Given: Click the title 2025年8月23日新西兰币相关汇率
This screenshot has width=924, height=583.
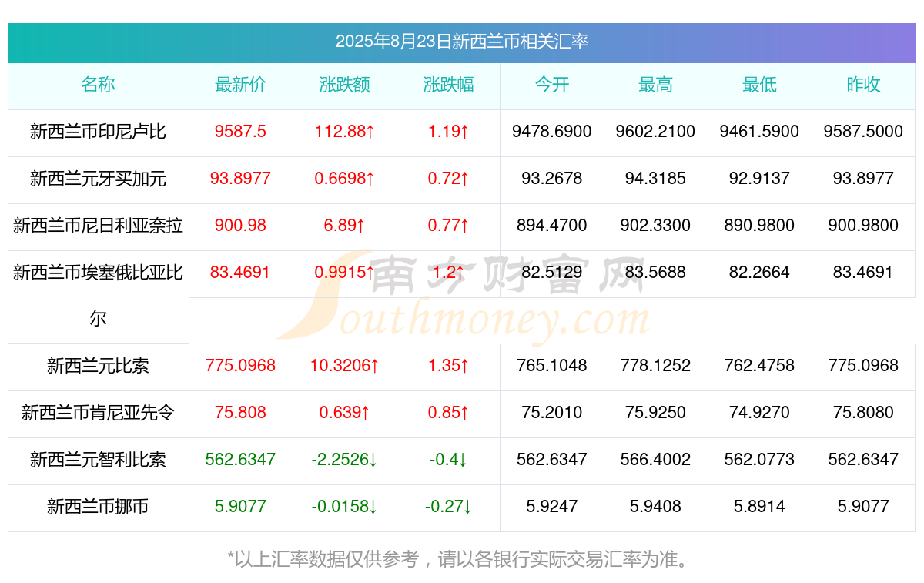Looking at the screenshot, I should coord(462,42).
